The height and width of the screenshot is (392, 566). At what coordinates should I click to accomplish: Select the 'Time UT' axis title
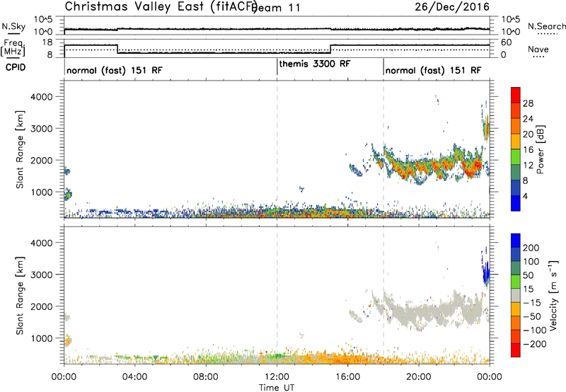(x=277, y=387)
